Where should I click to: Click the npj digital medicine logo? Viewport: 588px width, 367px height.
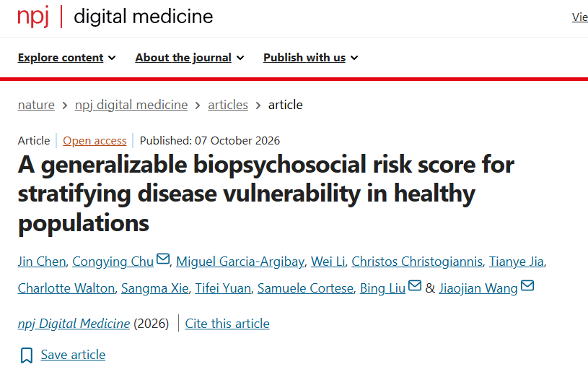tap(115, 17)
